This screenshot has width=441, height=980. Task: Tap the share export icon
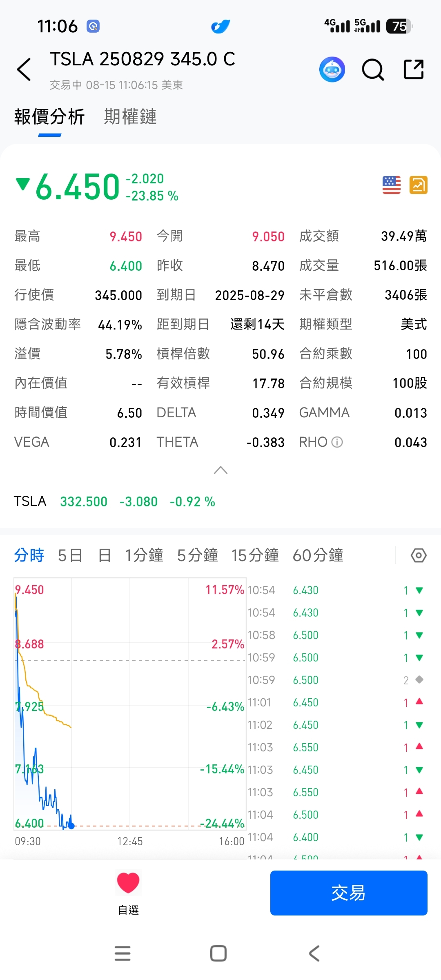(x=414, y=69)
